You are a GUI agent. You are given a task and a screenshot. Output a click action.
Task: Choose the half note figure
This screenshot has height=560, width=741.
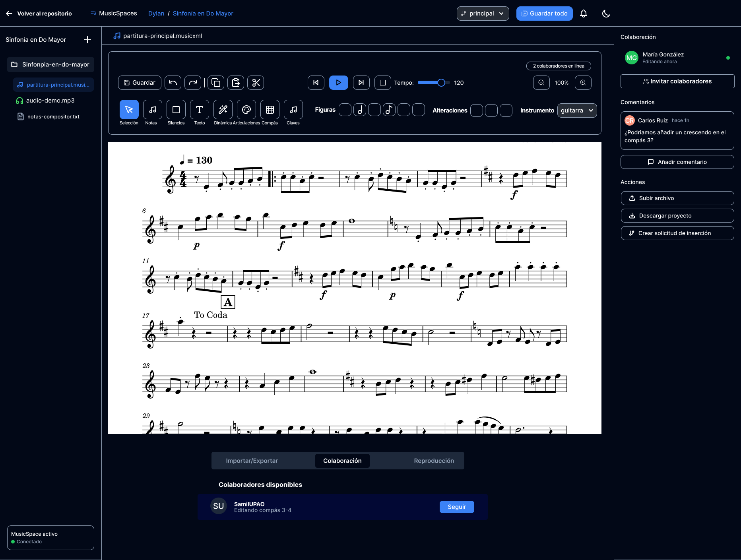360,110
